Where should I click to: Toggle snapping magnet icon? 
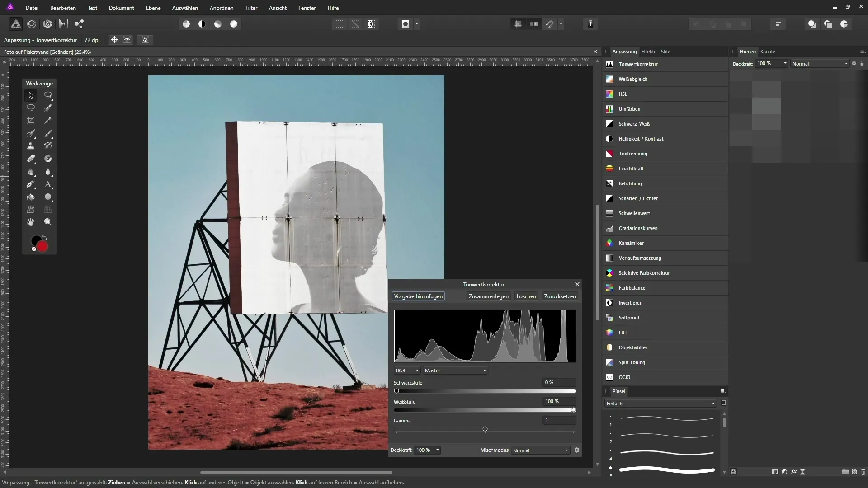(x=550, y=24)
